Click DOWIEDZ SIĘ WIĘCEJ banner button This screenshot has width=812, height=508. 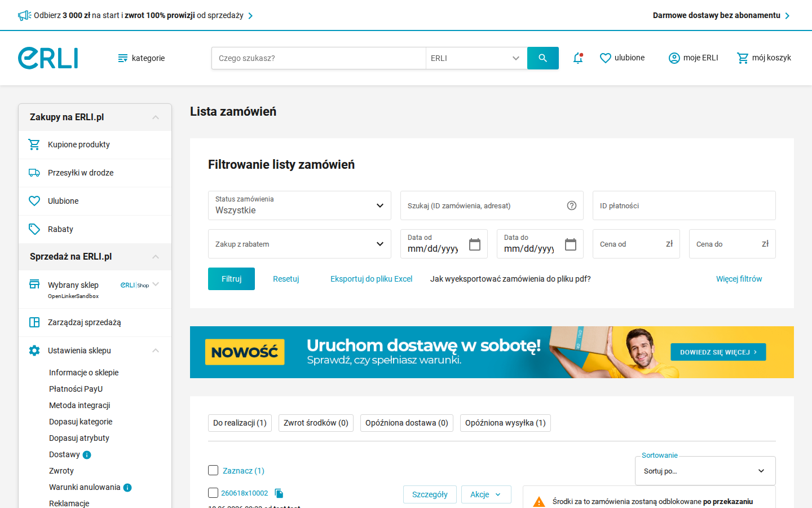tap(718, 352)
